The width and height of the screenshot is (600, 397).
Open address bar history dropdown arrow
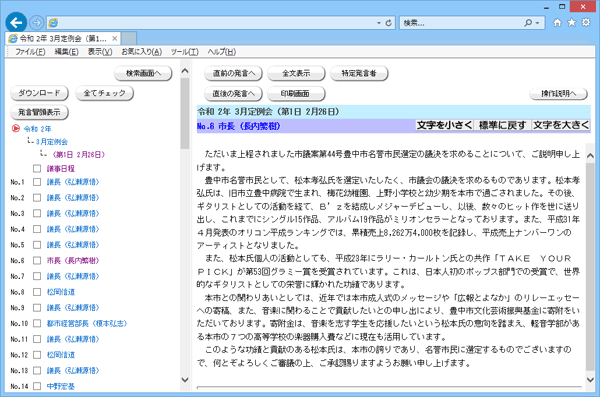[x=378, y=23]
